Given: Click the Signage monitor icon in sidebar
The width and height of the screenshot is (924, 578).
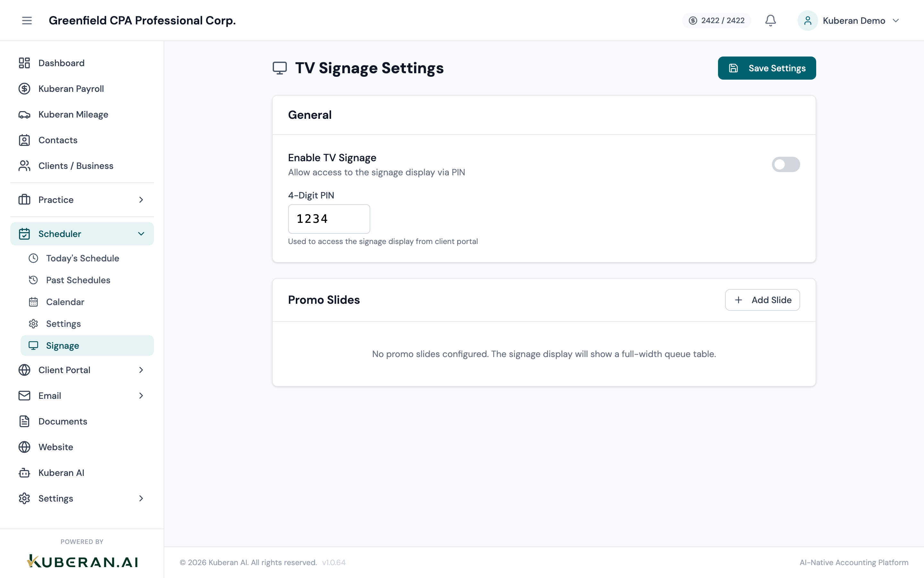Looking at the screenshot, I should pos(34,346).
